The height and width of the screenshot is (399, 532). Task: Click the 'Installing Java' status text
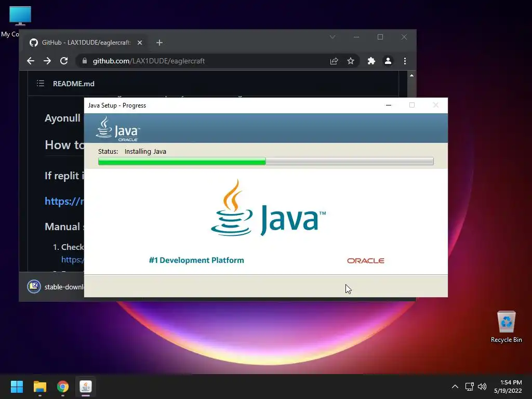coord(145,151)
